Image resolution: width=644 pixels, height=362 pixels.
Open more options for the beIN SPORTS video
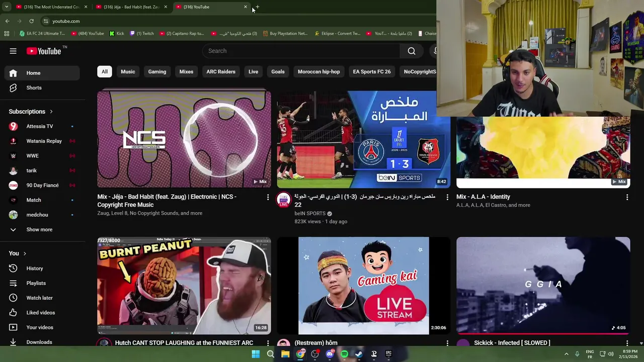(x=447, y=197)
